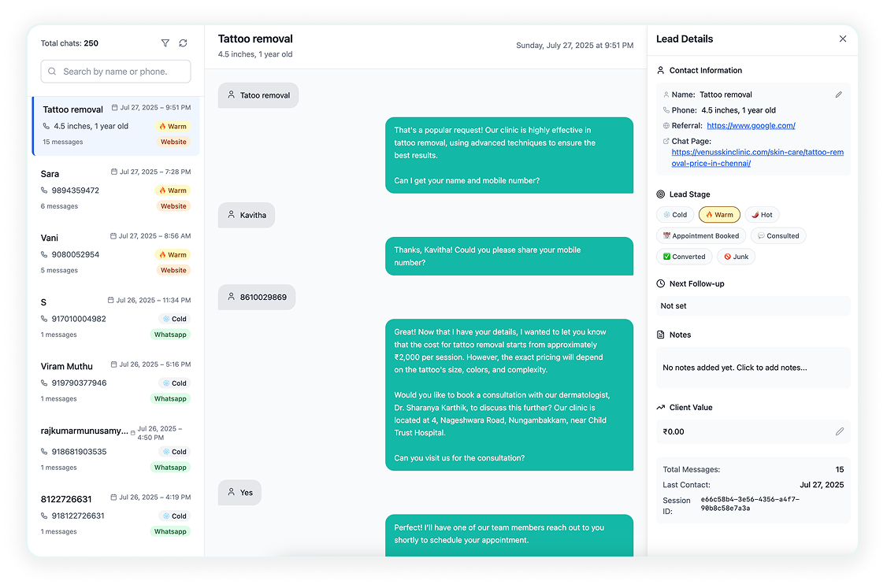Mark lead as Converted

coord(684,257)
